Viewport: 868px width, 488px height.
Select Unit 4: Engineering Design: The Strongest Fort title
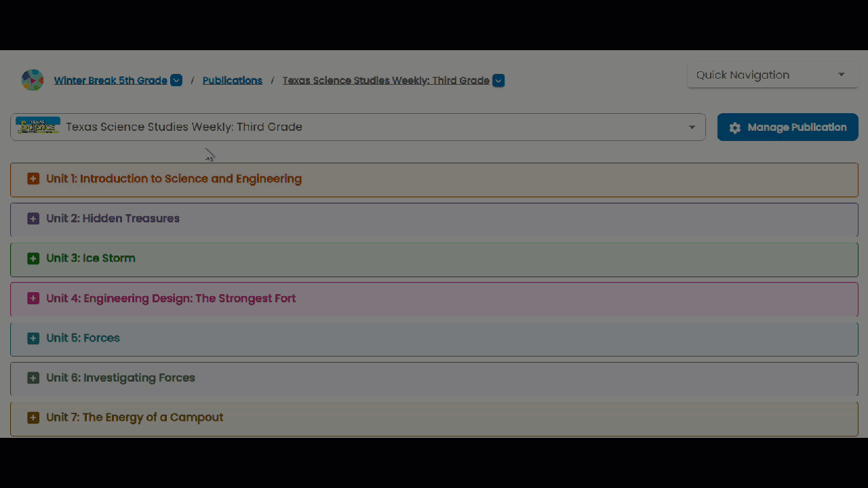point(171,298)
